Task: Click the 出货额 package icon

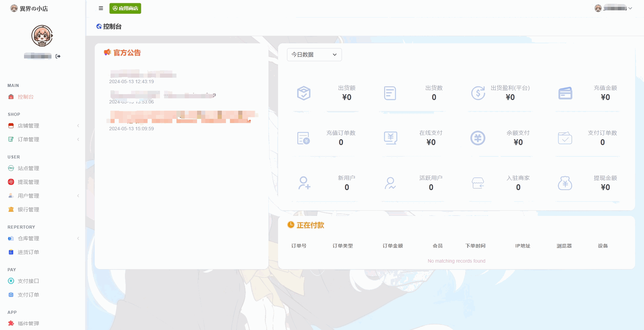Action: pyautogui.click(x=304, y=93)
